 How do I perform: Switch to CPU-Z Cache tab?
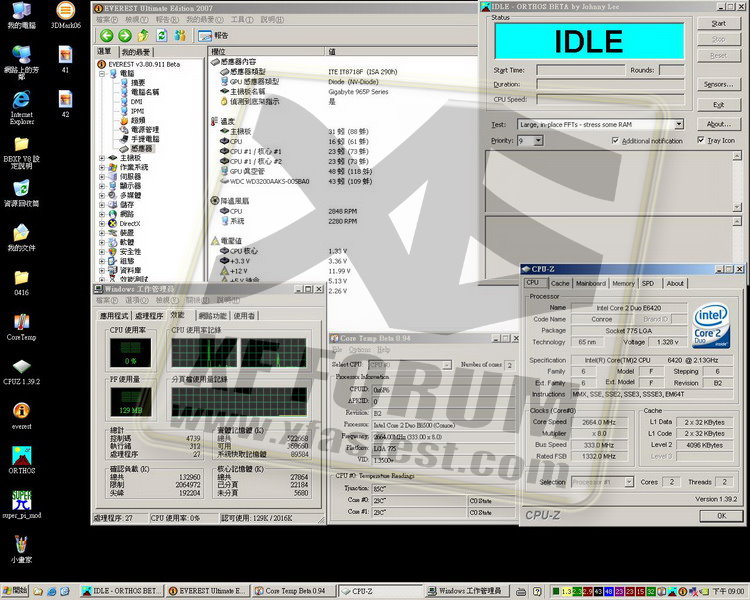point(560,283)
